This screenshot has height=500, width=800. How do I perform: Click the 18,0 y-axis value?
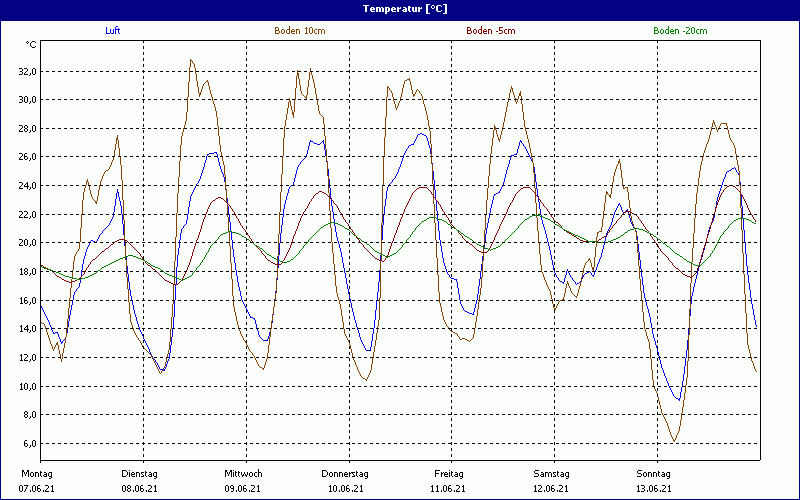tap(27, 271)
